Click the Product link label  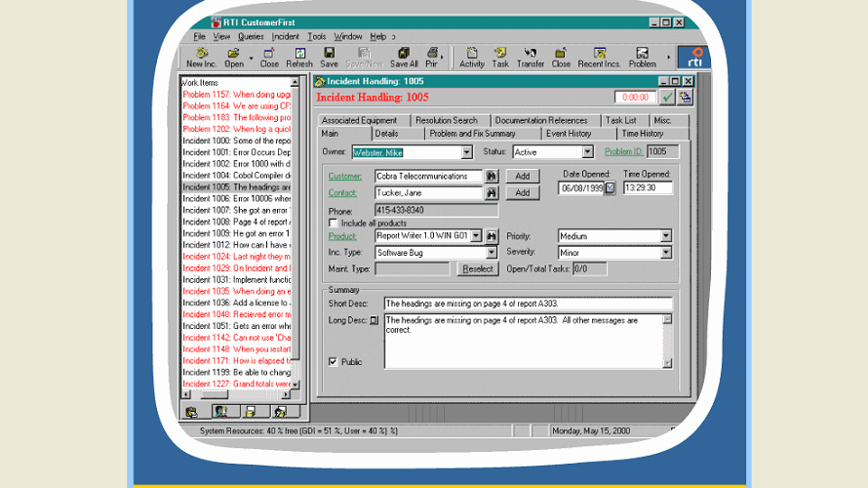click(x=342, y=236)
